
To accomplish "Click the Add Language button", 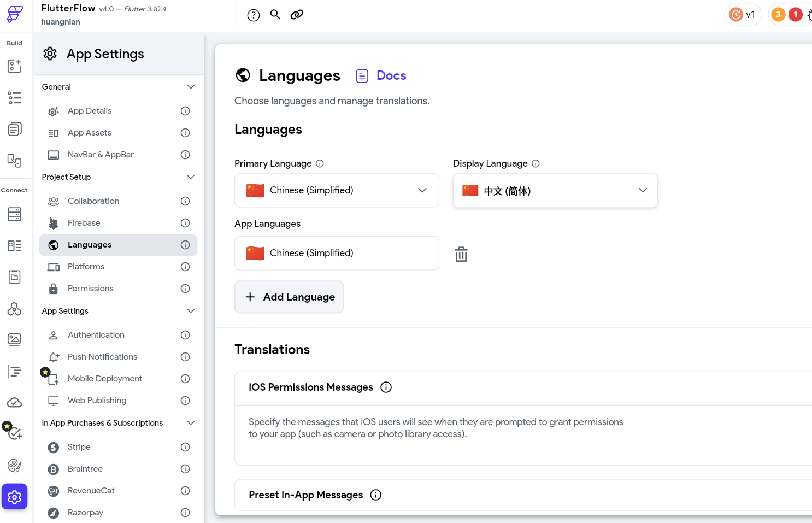I will click(289, 297).
